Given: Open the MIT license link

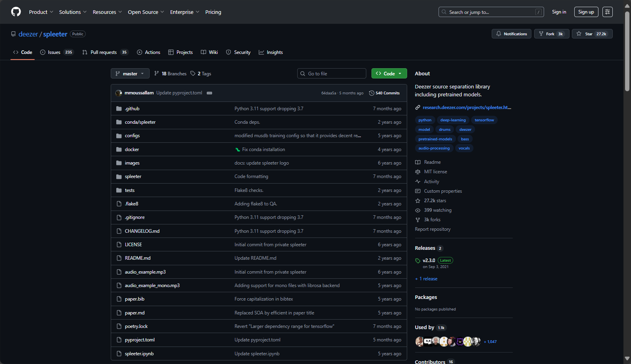Looking at the screenshot, I should [x=431, y=172].
